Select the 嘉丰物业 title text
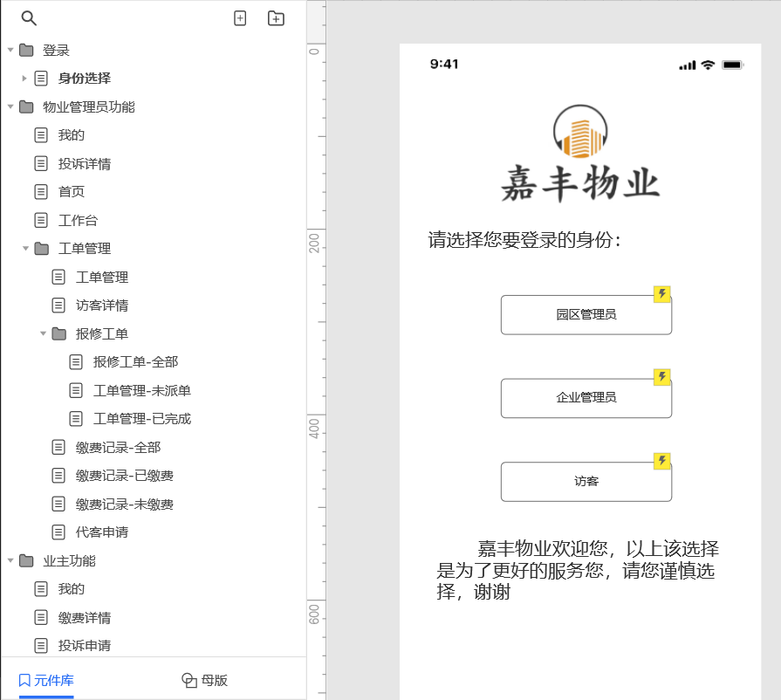The image size is (781, 700). click(580, 184)
